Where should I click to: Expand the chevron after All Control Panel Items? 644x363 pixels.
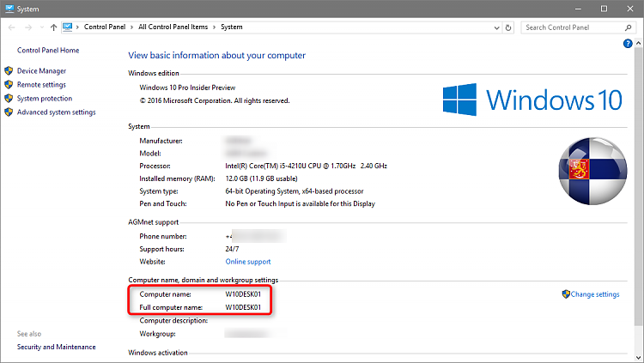[214, 27]
